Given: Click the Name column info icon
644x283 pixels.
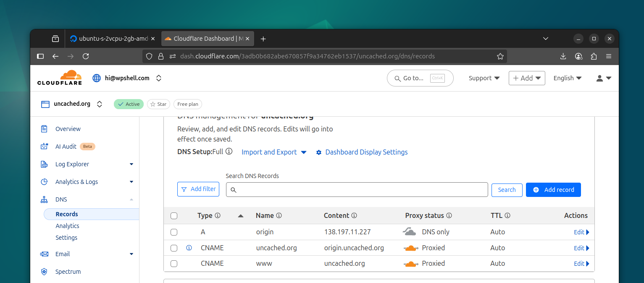Looking at the screenshot, I should coord(279,215).
